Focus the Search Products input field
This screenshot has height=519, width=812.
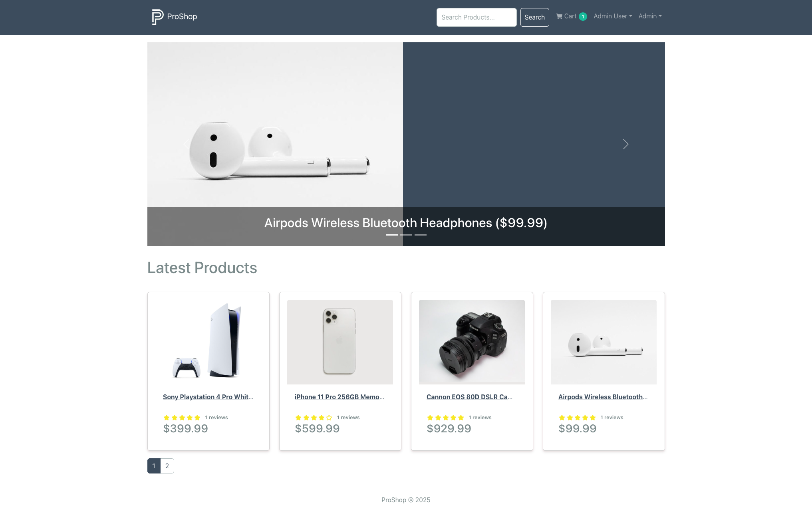tap(476, 17)
